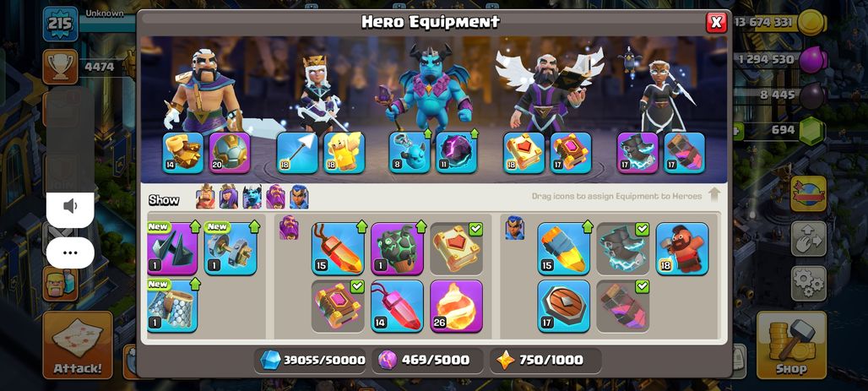This screenshot has height=391, width=868.
Task: Expand the floating three-dots menu
Action: point(70,253)
